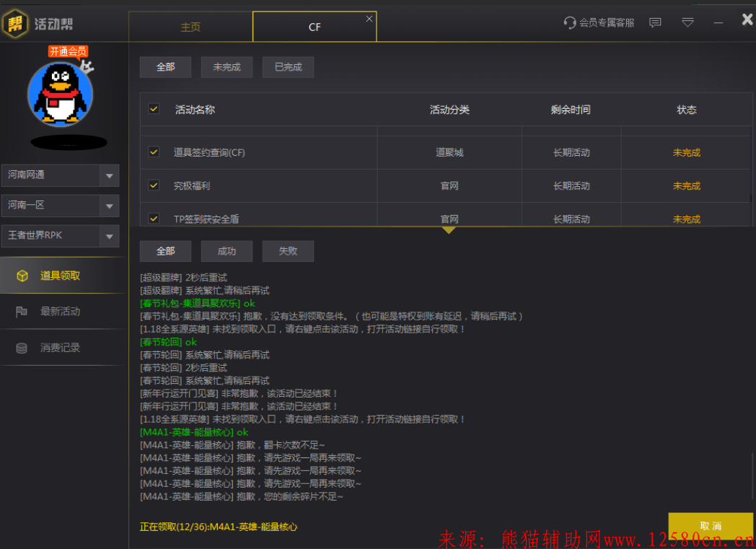
Task: Click the 开通会员 badge above avatar
Action: [67, 51]
